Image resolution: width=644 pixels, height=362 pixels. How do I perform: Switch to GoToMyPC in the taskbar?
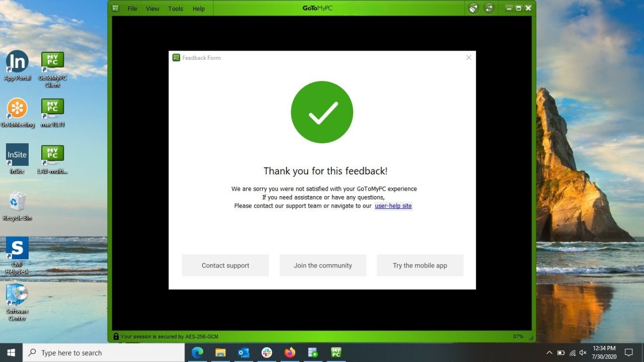(x=336, y=352)
